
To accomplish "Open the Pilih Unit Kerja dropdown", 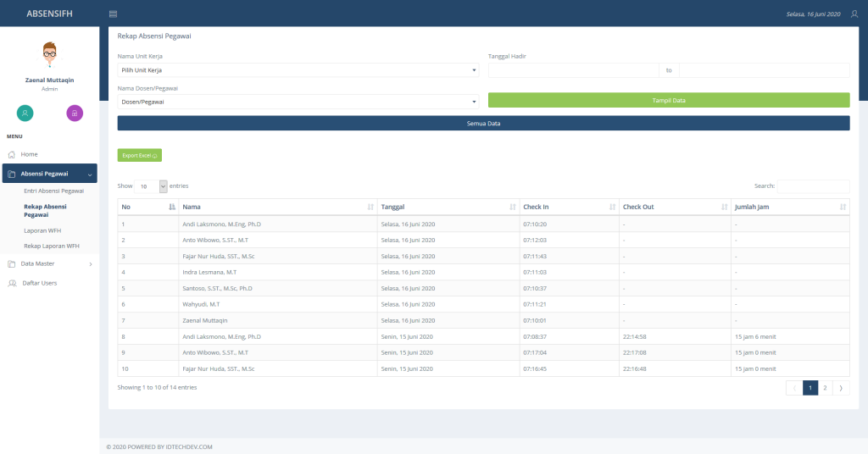I will click(x=298, y=70).
